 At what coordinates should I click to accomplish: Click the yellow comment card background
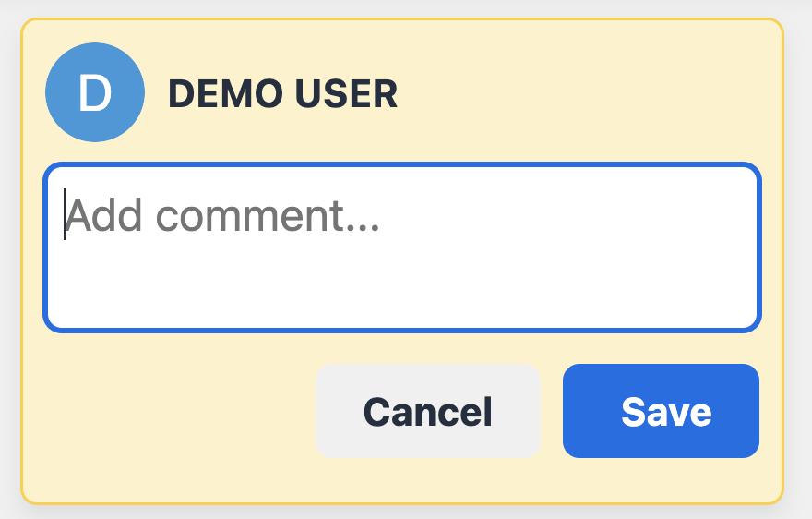click(166, 425)
